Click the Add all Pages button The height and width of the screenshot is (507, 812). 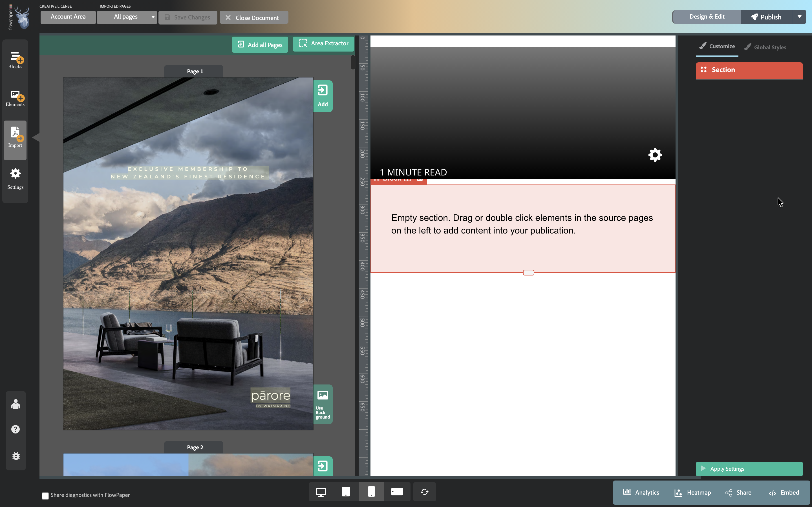point(260,45)
